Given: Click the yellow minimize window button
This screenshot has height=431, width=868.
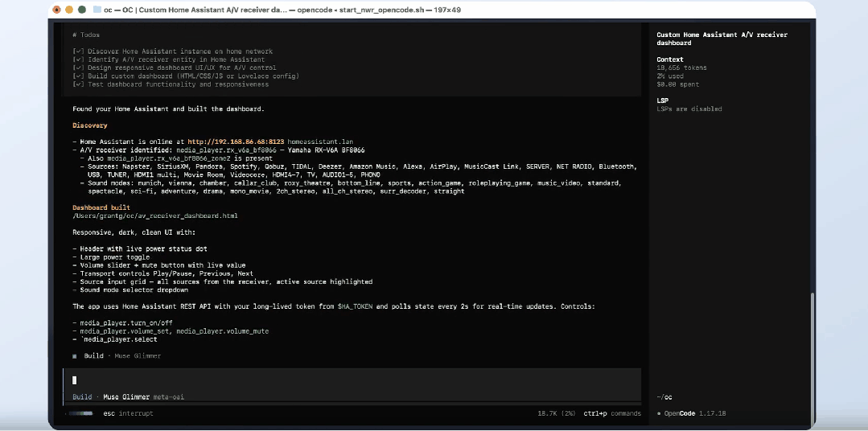Looking at the screenshot, I should click(69, 10).
